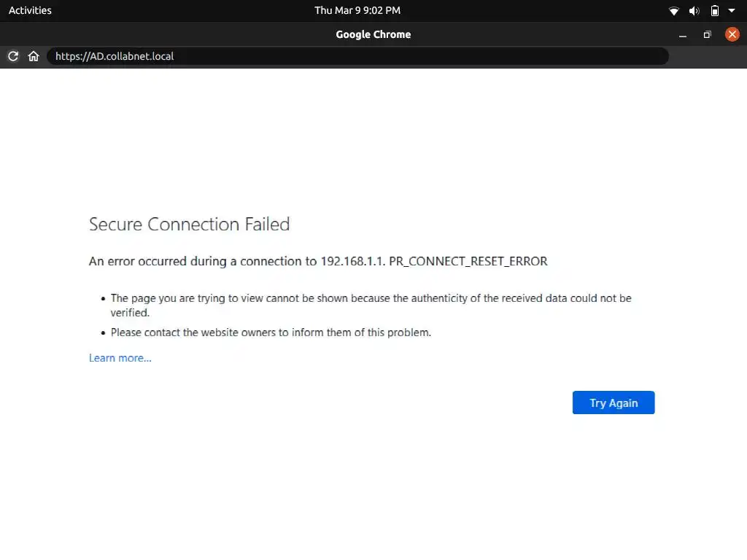Expand the system menu arrow in top bar

pos(732,11)
